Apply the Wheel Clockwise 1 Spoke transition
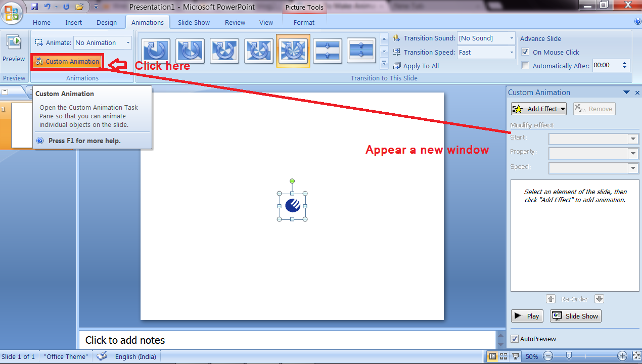 (x=156, y=51)
